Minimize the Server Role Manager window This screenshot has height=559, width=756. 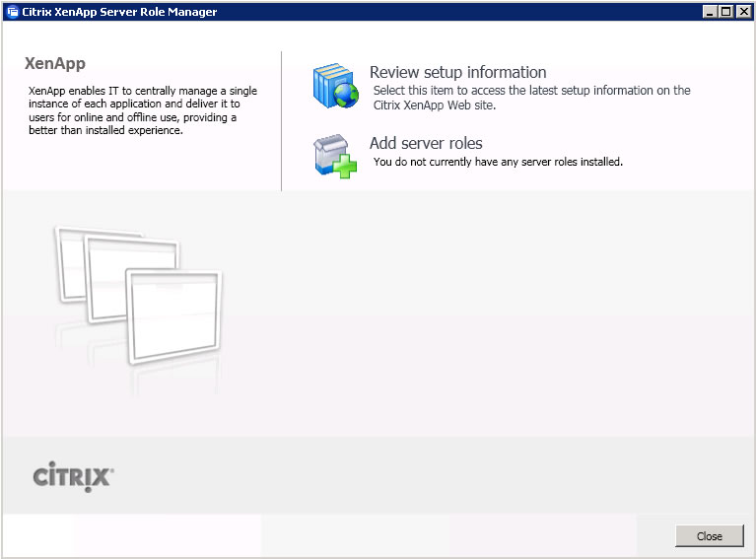710,12
